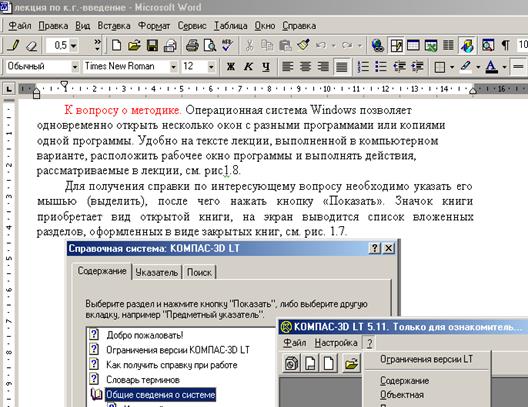The image size is (528, 407).
Task: Open Tables and Borders toolbar
Action: click(x=396, y=45)
